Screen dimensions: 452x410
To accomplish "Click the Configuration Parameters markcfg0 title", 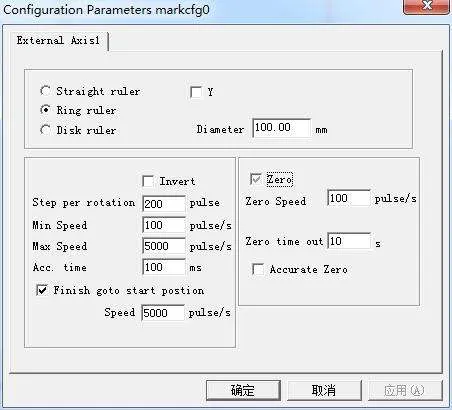I will pyautogui.click(x=106, y=10).
